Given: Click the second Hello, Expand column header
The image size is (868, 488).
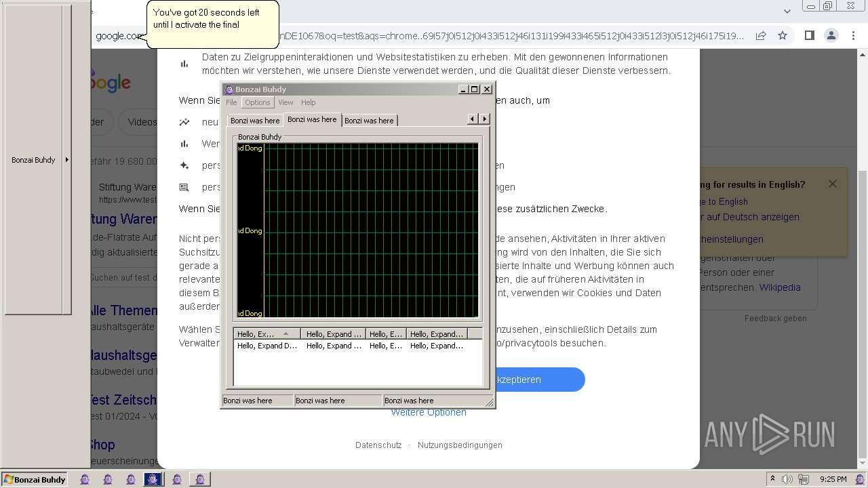Looking at the screenshot, I should tap(334, 334).
